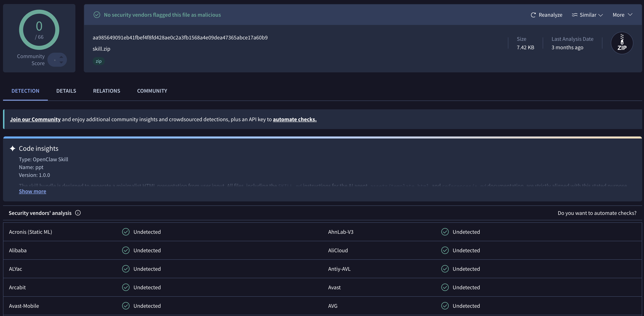
Task: Click the Antiy-AVL undetected check icon
Action: click(x=445, y=269)
